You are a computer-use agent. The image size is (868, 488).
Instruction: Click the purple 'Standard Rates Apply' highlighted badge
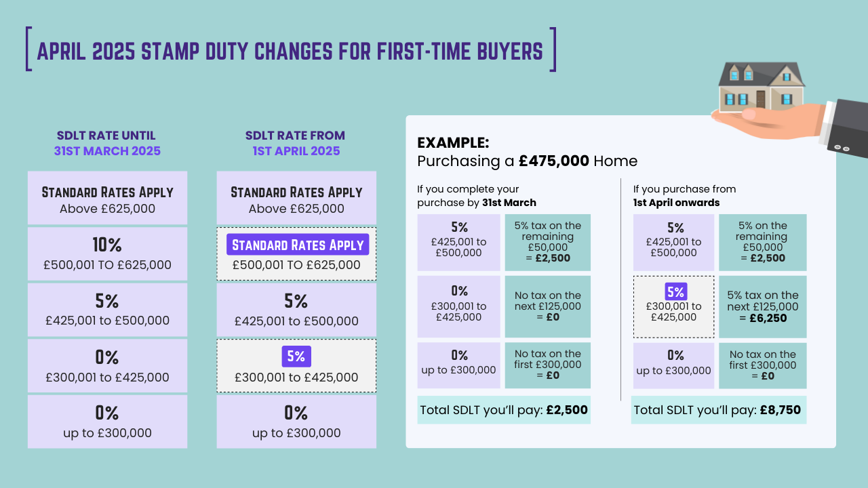click(x=296, y=245)
